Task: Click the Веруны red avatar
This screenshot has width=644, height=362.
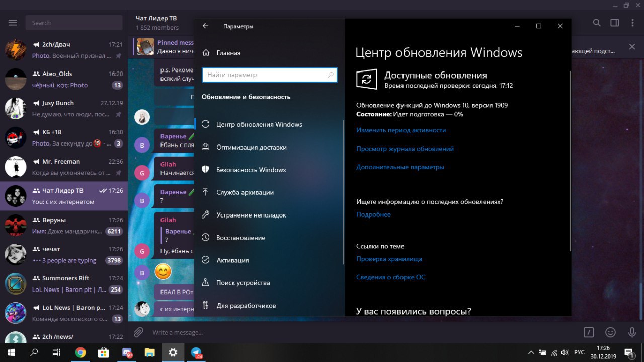Action: 16,225
